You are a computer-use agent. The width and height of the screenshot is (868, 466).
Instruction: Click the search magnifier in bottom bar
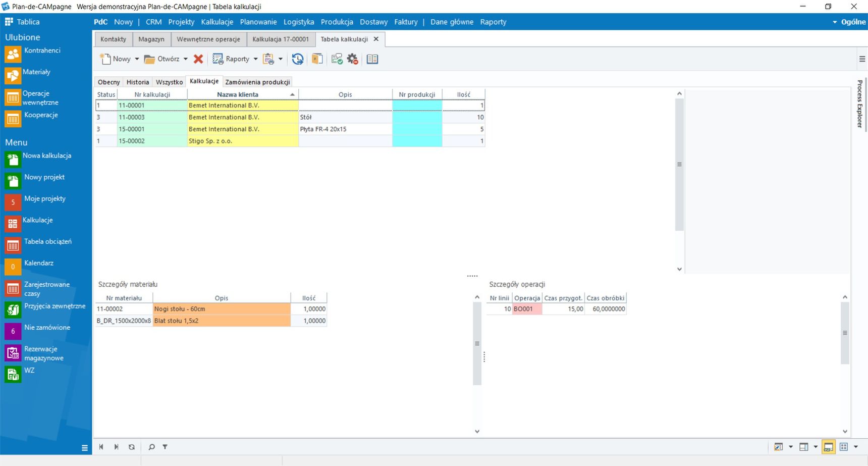[x=151, y=447]
